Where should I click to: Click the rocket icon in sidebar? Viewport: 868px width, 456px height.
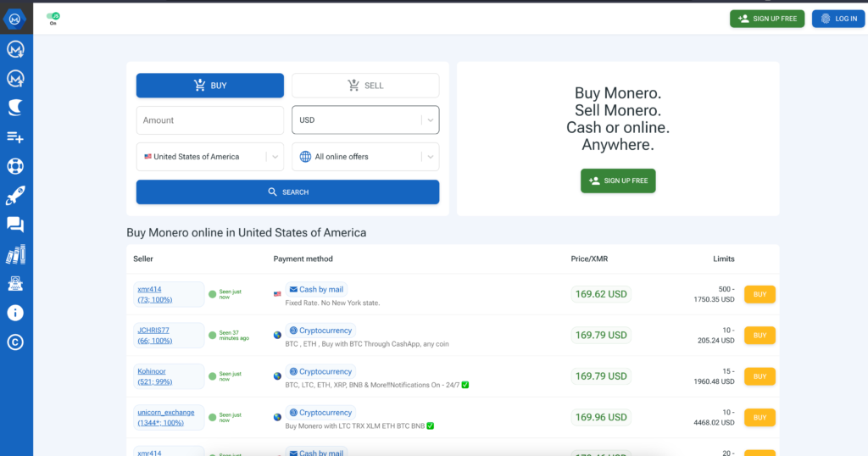pyautogui.click(x=15, y=195)
